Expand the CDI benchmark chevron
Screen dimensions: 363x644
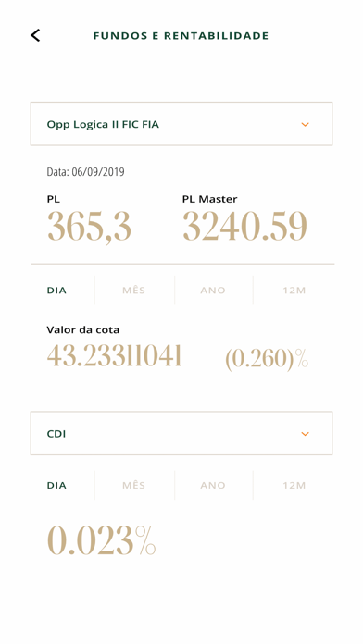coord(305,434)
